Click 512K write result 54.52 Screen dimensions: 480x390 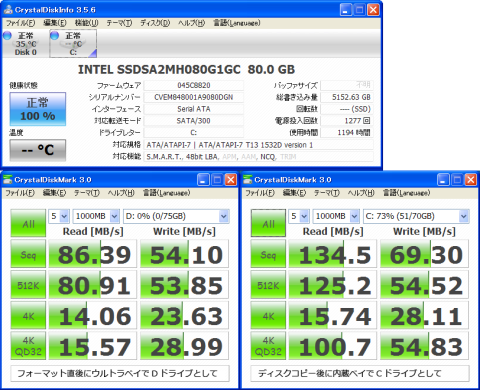(424, 284)
